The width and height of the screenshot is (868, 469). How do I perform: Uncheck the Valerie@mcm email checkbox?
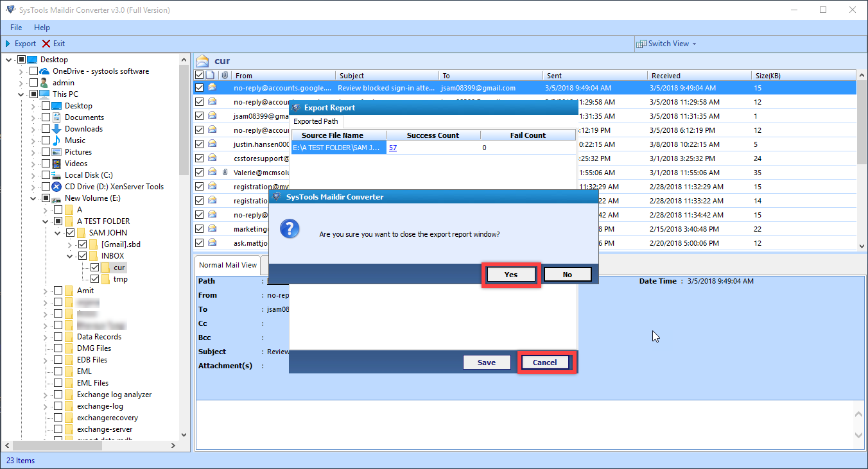200,173
